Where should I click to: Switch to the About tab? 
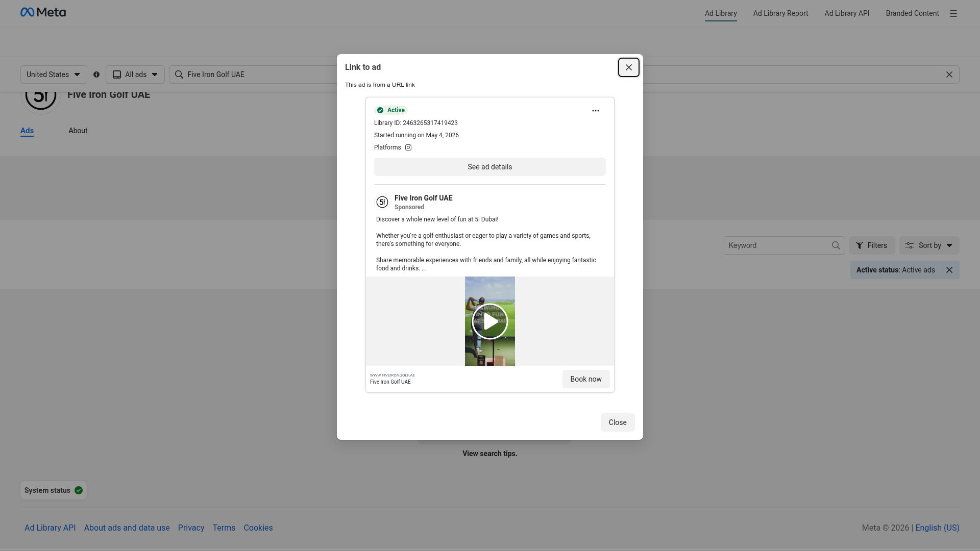[78, 131]
